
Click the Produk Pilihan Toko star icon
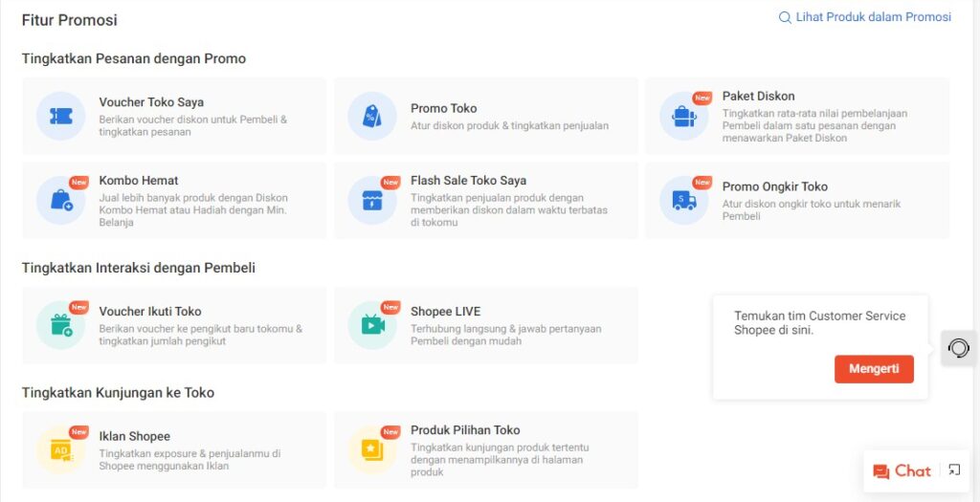click(371, 449)
